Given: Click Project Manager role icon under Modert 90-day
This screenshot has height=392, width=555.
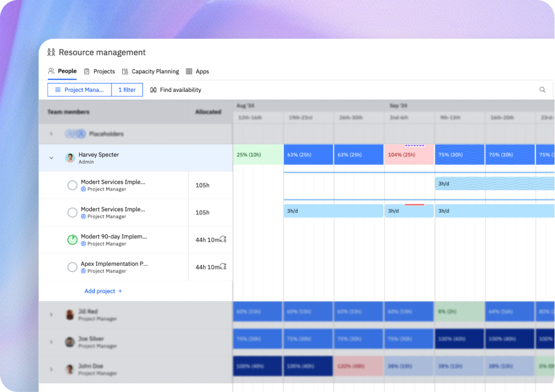Looking at the screenshot, I should (83, 244).
